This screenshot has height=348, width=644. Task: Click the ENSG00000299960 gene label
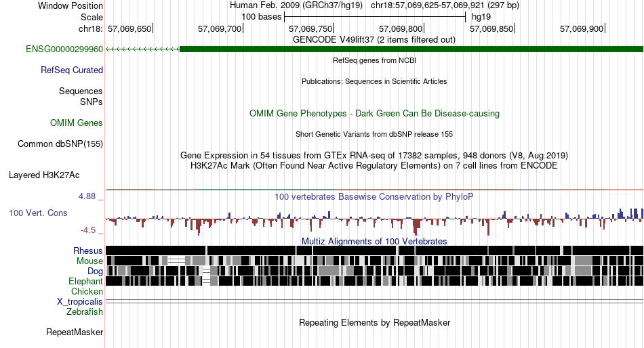[x=64, y=49]
